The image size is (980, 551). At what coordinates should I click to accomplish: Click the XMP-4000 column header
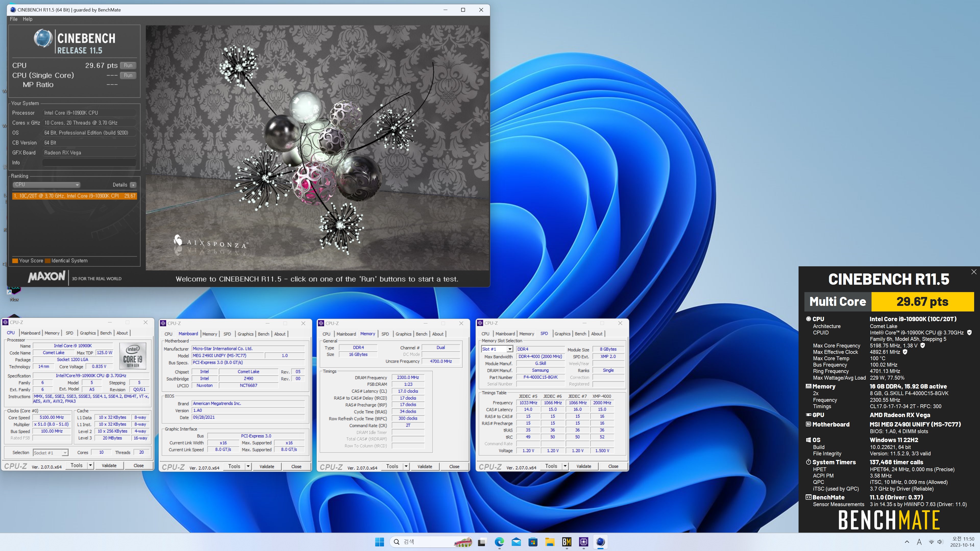point(602,396)
